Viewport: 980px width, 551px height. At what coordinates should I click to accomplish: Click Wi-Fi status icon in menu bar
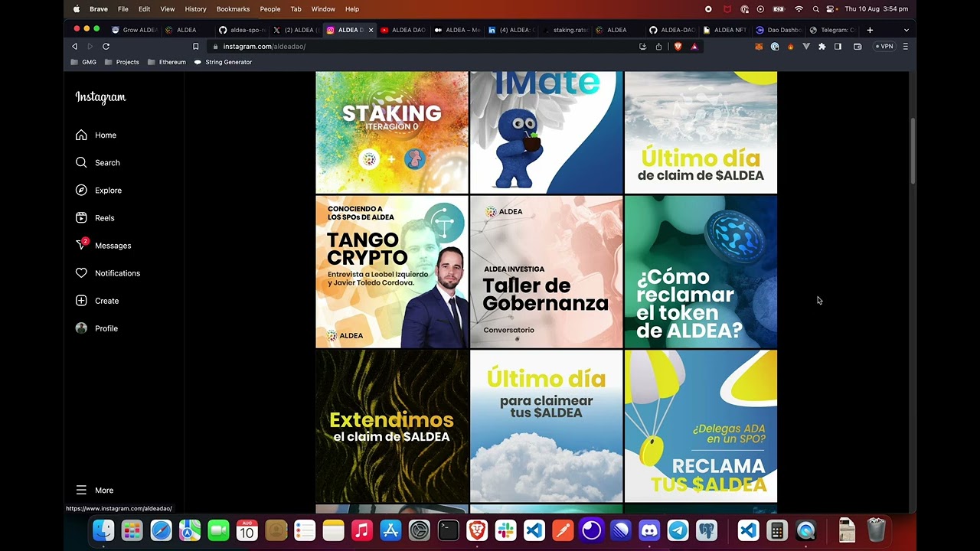pyautogui.click(x=799, y=9)
